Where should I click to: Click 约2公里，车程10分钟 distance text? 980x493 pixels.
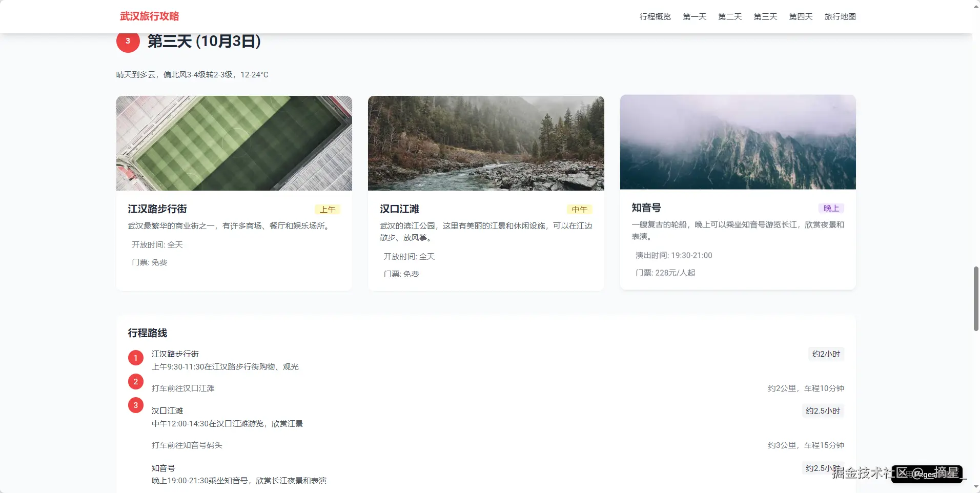(x=806, y=388)
